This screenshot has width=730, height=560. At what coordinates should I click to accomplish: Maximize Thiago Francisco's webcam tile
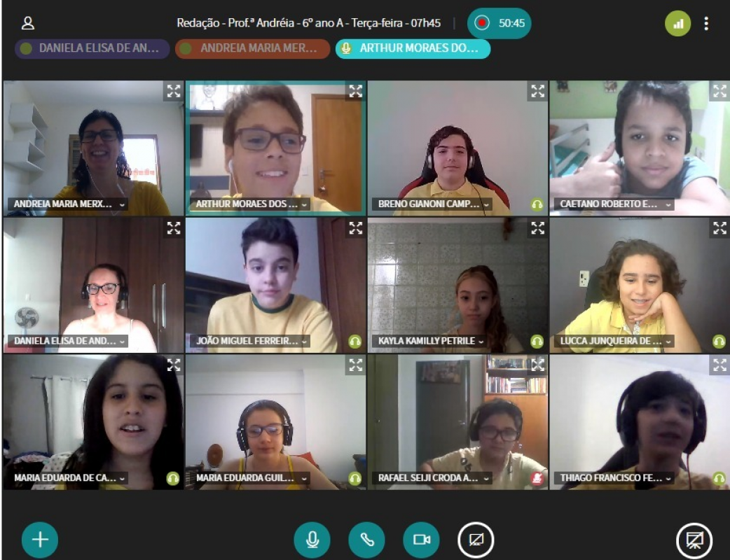(719, 365)
